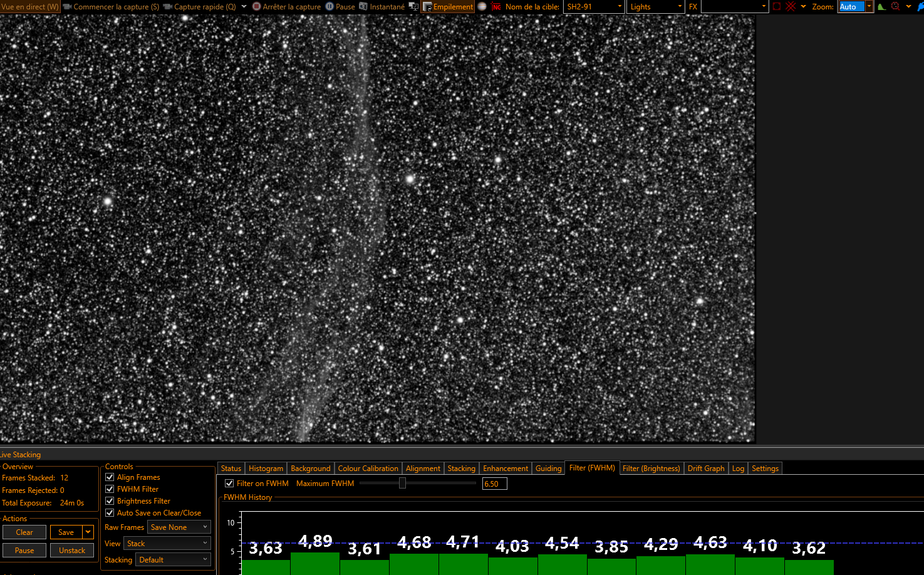Click the Unstack button

pyautogui.click(x=72, y=551)
